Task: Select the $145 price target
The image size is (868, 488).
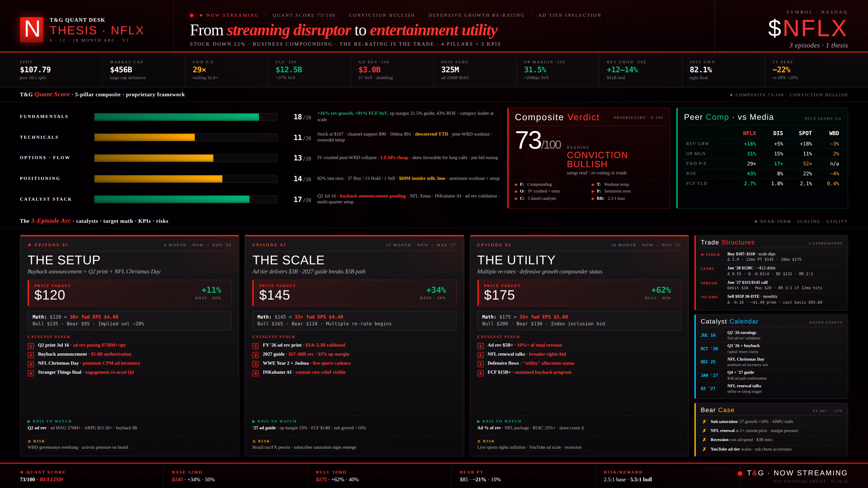Action: (274, 295)
